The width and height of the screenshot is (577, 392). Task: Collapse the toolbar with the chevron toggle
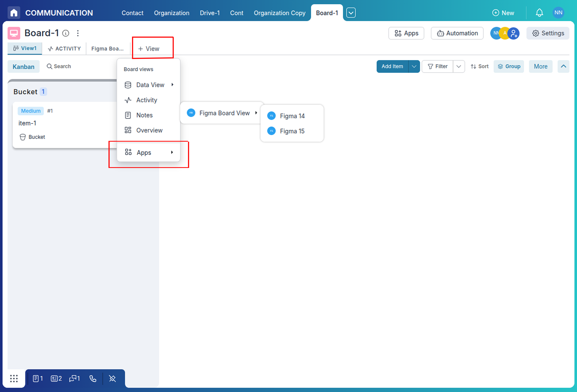[563, 66]
